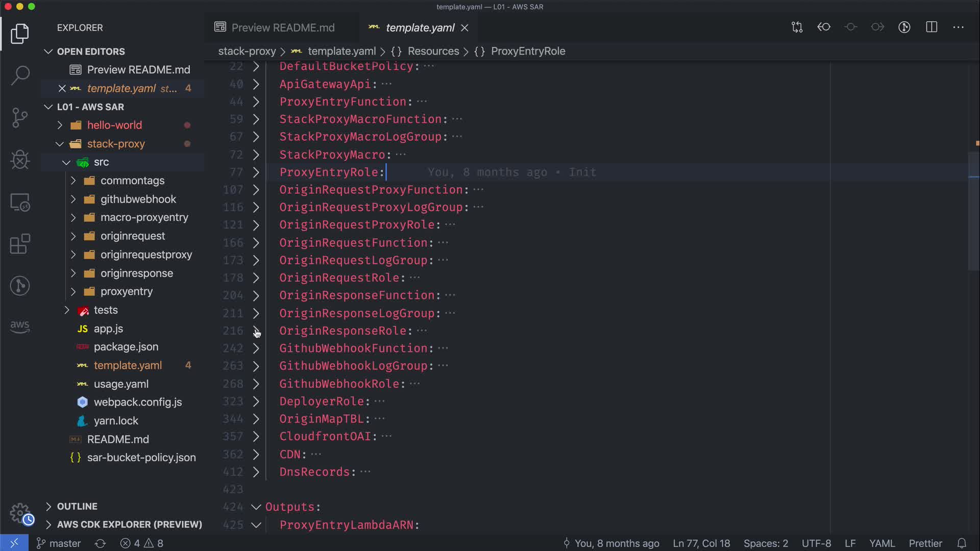
Task: Change the YAML language mode in the status bar
Action: pos(881,543)
